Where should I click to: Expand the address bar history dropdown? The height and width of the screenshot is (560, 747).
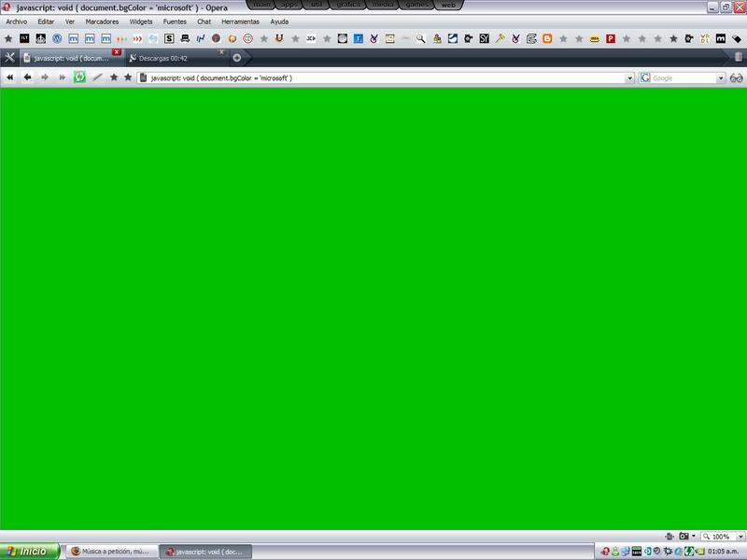(630, 78)
